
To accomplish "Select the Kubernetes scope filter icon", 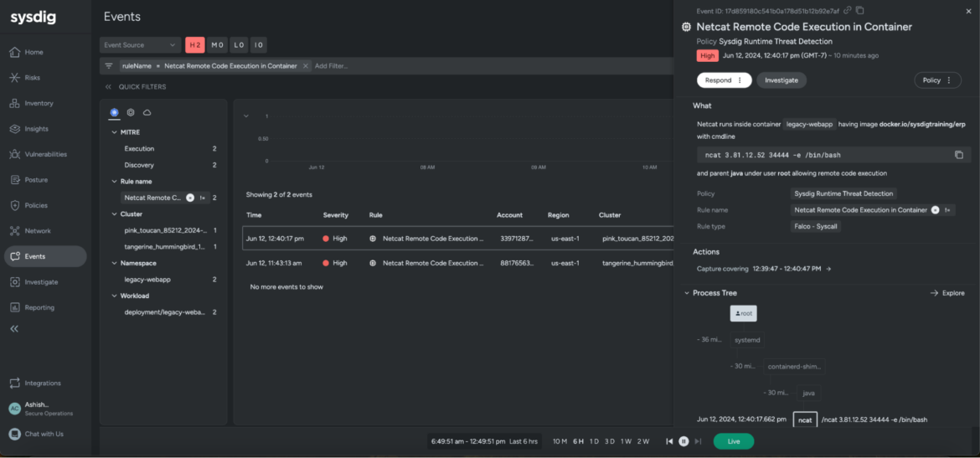I will 115,112.
